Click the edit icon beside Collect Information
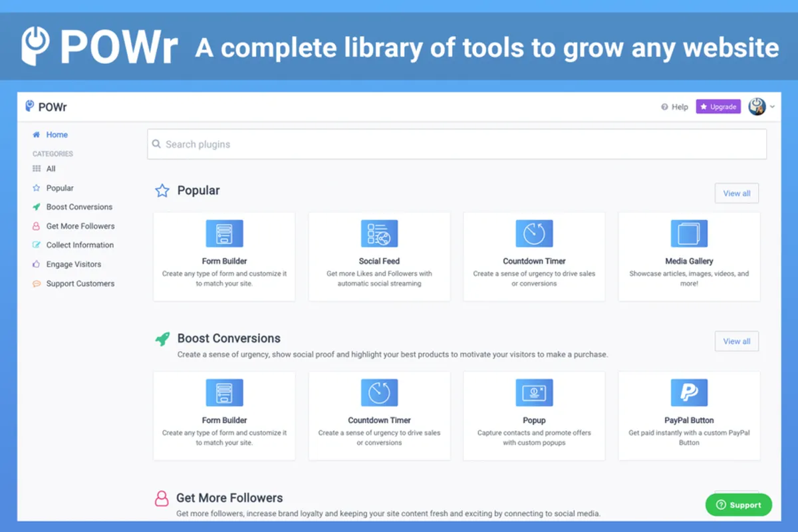The image size is (798, 532). pyautogui.click(x=37, y=245)
